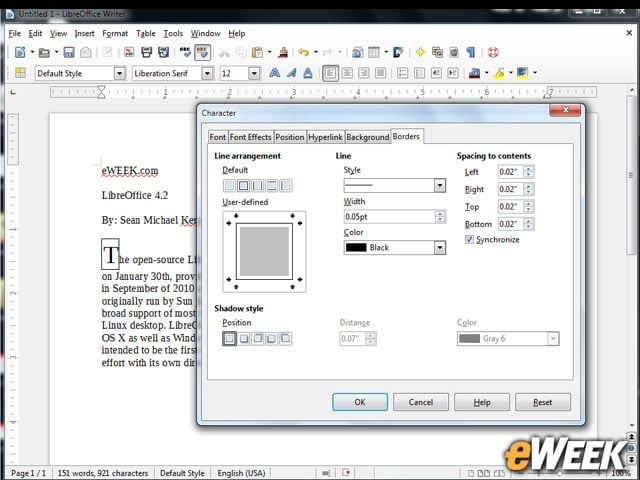Viewport: 640px width, 480px height.
Task: Select the Box border default arrangement
Action: tap(243, 186)
